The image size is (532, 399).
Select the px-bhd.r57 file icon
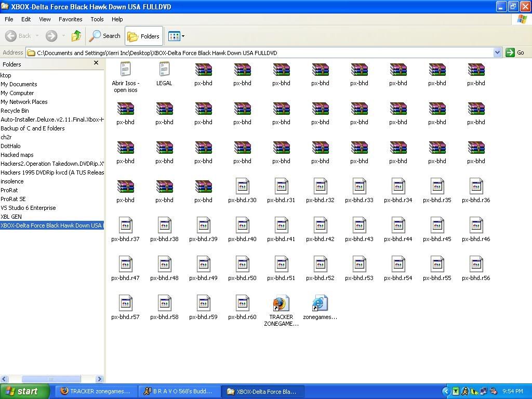[x=125, y=303]
